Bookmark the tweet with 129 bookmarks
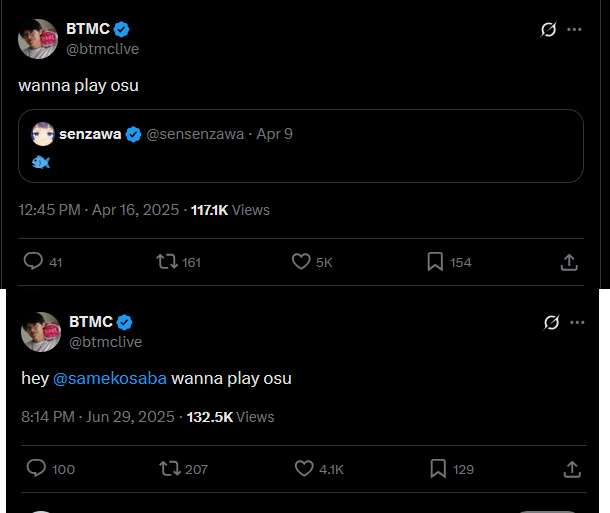Screen dimensions: 610x513 pos(438,468)
